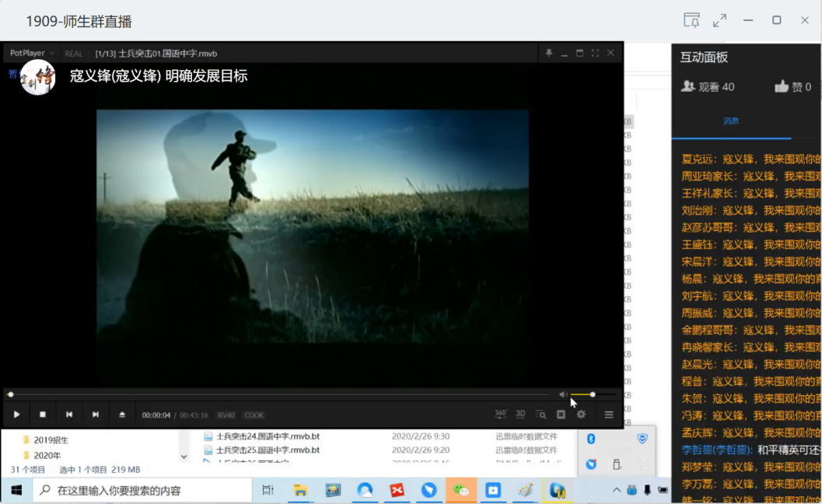Open the PotPlayer main menu dropdown
This screenshot has height=504, width=822.
(x=31, y=53)
